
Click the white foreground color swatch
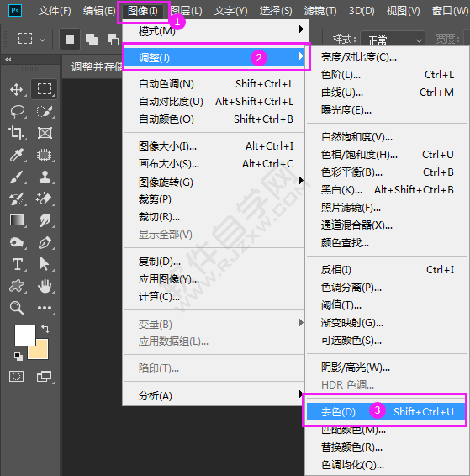click(25, 336)
